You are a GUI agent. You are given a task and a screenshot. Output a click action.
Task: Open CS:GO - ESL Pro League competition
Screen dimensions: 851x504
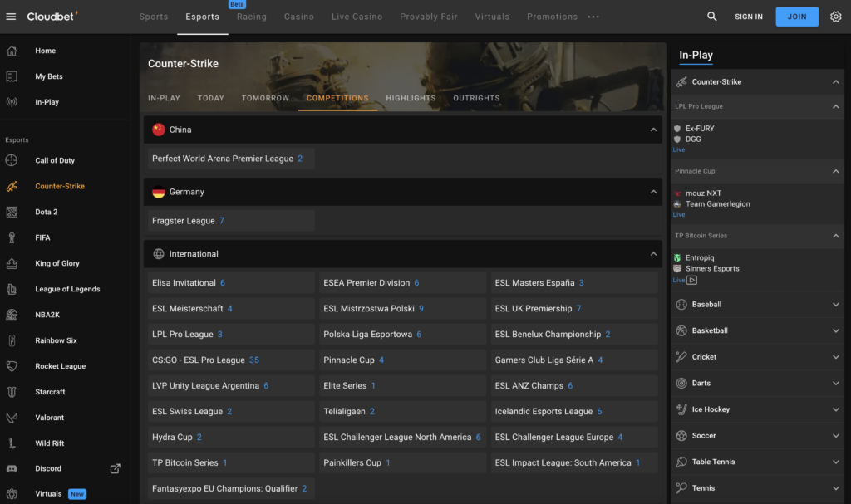point(231,360)
